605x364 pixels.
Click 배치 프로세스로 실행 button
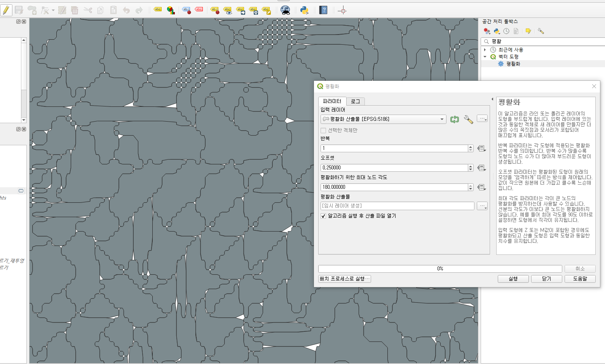click(345, 279)
